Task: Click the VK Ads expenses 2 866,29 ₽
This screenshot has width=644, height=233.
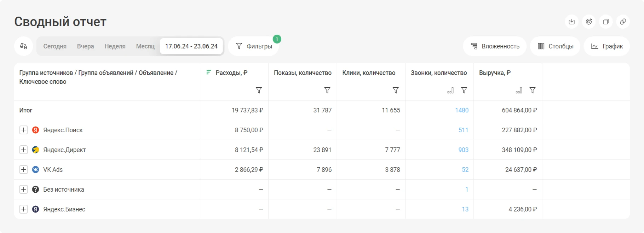Action: click(x=249, y=170)
